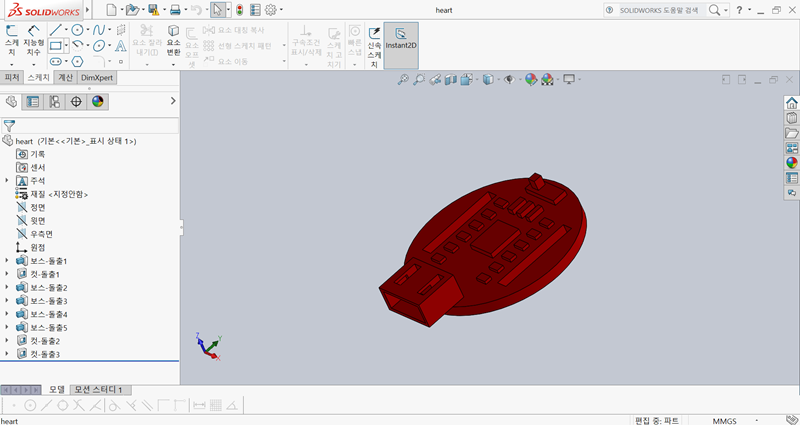The image size is (800, 425).
Task: Click the Open file icon
Action: [x=132, y=10]
